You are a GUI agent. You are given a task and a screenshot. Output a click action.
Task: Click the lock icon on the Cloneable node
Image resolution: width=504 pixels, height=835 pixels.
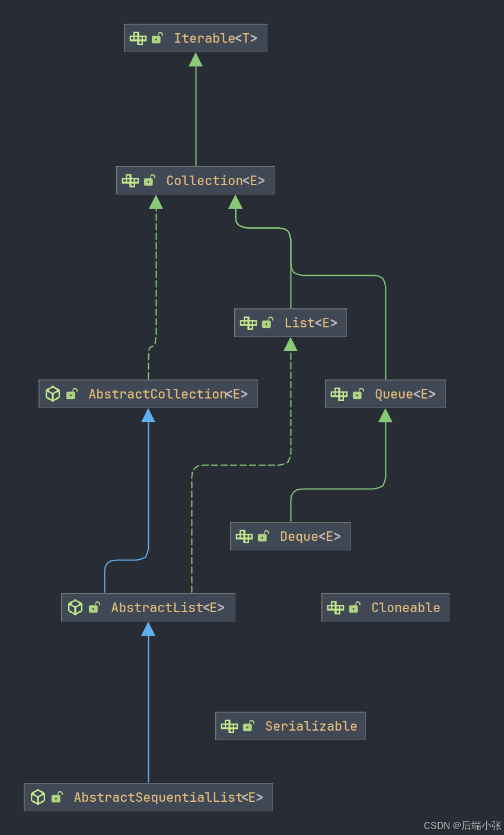click(x=355, y=607)
